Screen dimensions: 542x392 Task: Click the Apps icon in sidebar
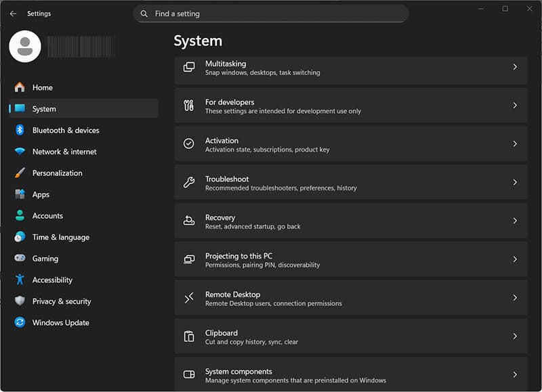pos(20,194)
